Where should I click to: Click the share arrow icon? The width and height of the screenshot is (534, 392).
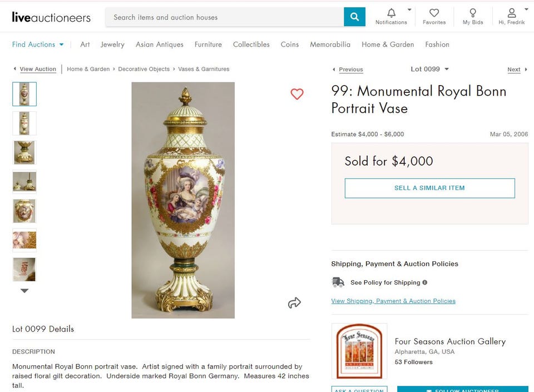[294, 302]
